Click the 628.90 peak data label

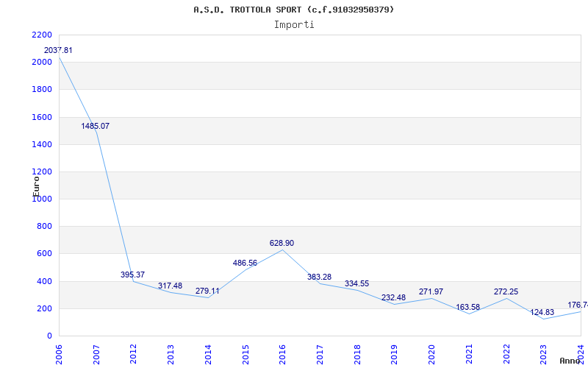click(x=282, y=244)
